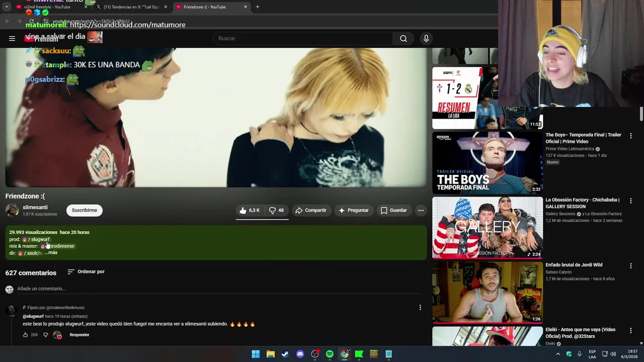Like the pinned slugwurf comment
The height and width of the screenshot is (362, 644).
25,335
